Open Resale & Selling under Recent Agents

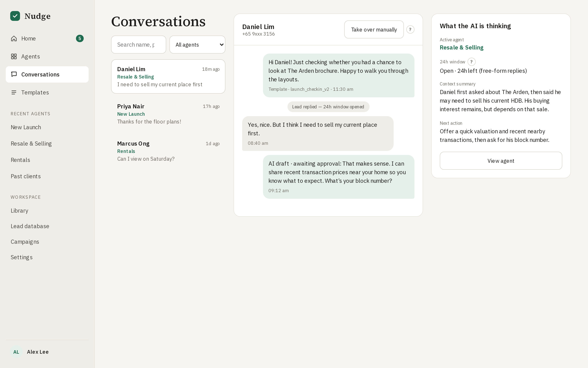coord(47,144)
